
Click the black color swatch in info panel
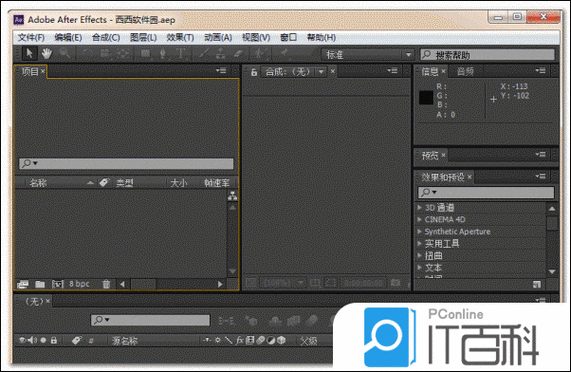click(x=426, y=98)
